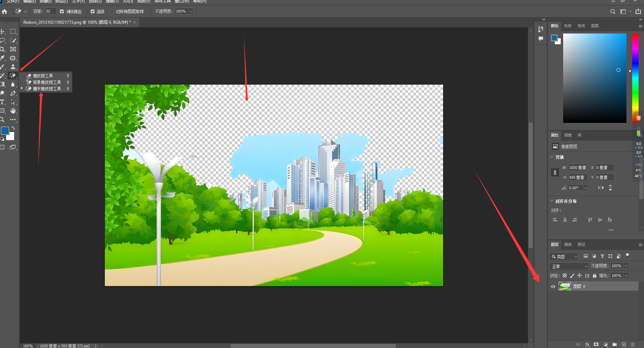This screenshot has height=348, width=644.
Task: Toggle layer filtering switch
Action: click(x=627, y=256)
